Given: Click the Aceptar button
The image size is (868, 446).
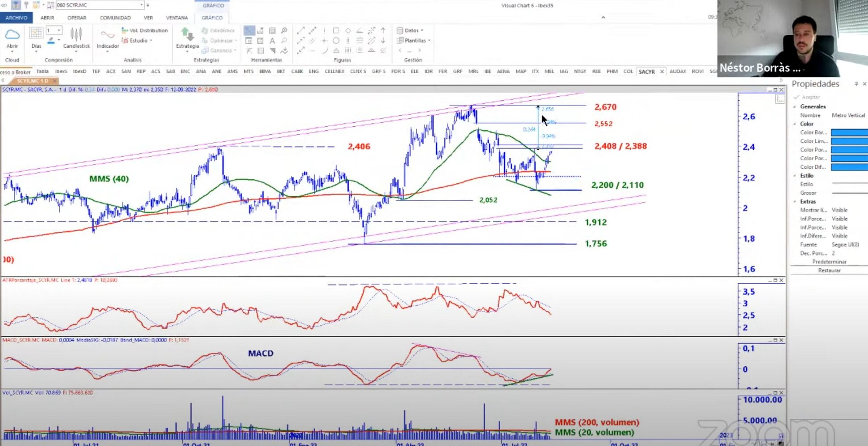Looking at the screenshot, I should tap(807, 97).
